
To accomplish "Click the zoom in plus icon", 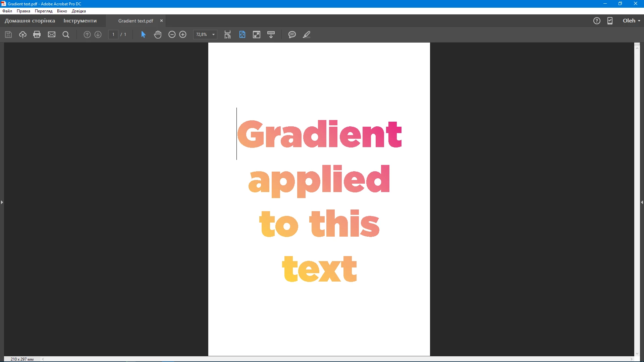I will tap(183, 35).
